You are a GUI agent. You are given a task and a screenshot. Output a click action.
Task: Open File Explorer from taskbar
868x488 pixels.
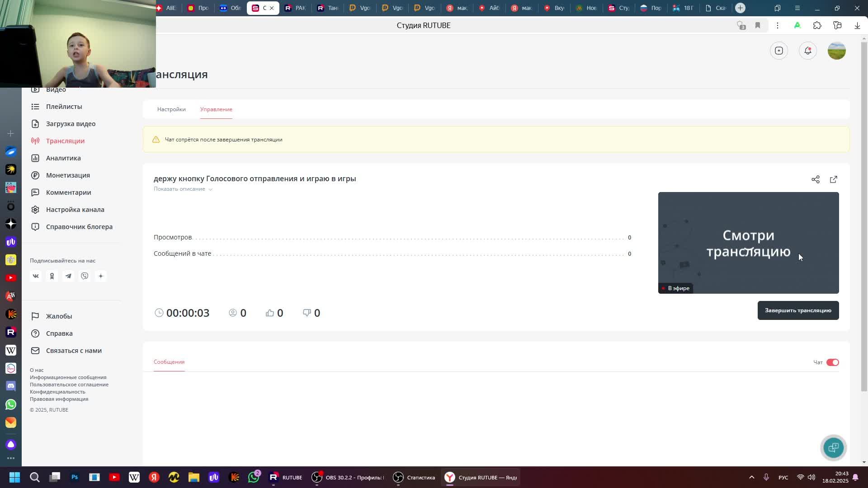click(194, 477)
